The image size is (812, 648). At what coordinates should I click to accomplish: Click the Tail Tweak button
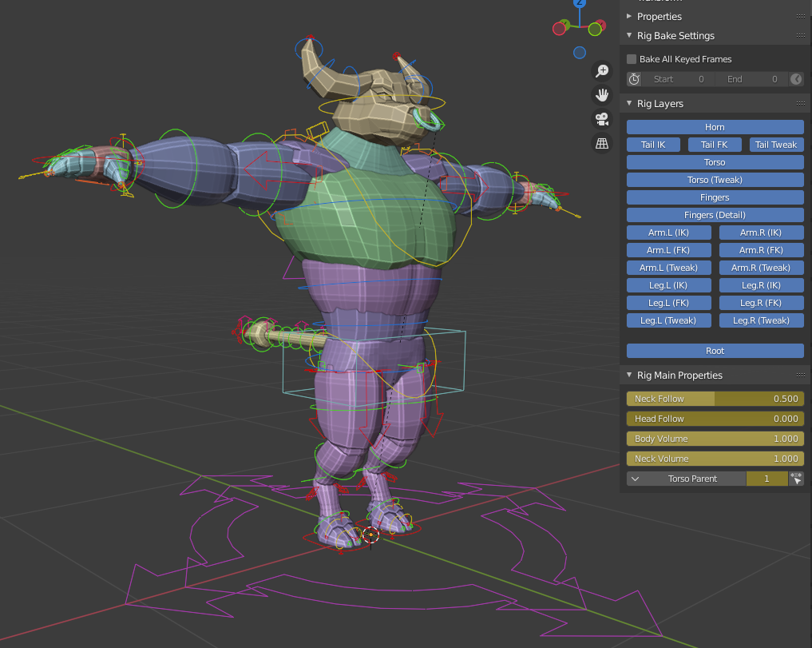(776, 145)
